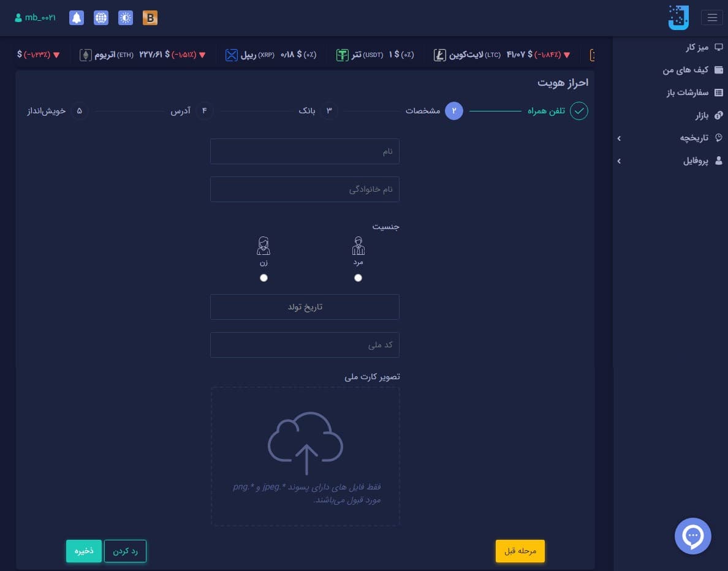Click the ذخیره save button
Image resolution: width=728 pixels, height=571 pixels.
83,551
